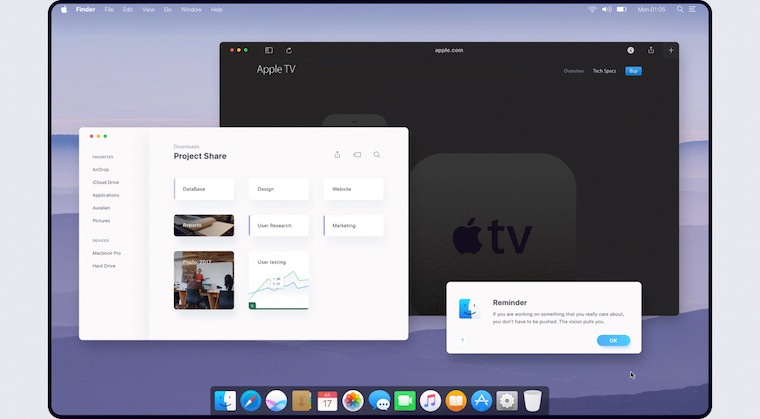The image size is (760, 419).
Task: Open Calendar app in the dock
Action: [x=327, y=401]
